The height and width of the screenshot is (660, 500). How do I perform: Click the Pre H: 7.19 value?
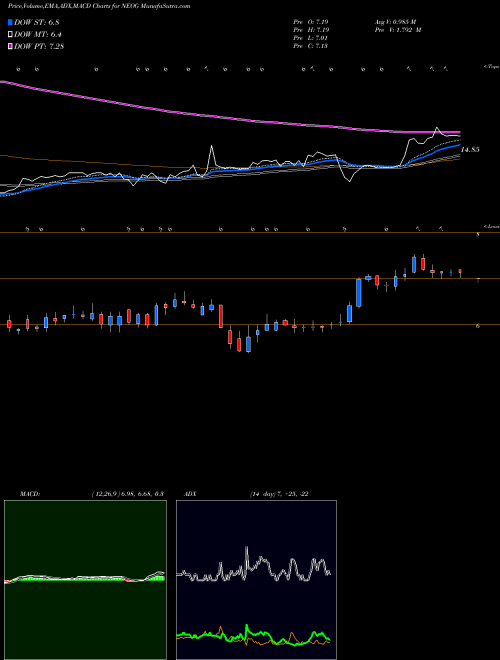[311, 30]
